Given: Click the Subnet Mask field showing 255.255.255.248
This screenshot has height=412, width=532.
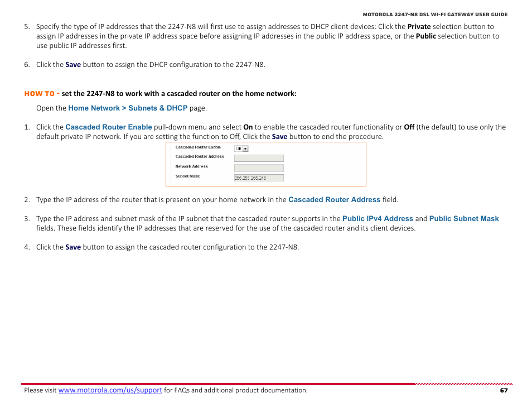Looking at the screenshot, I should 259,178.
